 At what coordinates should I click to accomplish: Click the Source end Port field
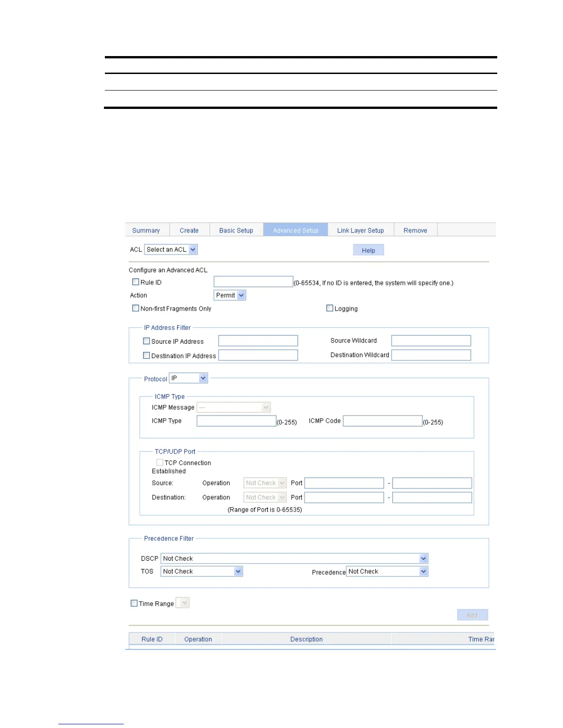[432, 483]
